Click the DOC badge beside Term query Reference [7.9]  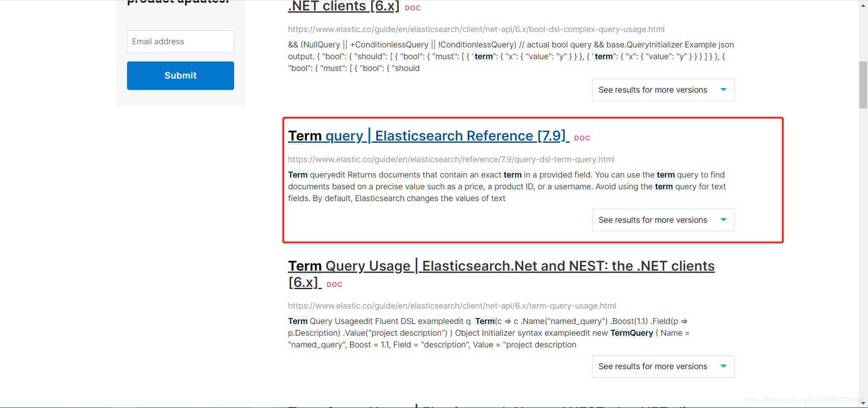tap(582, 138)
